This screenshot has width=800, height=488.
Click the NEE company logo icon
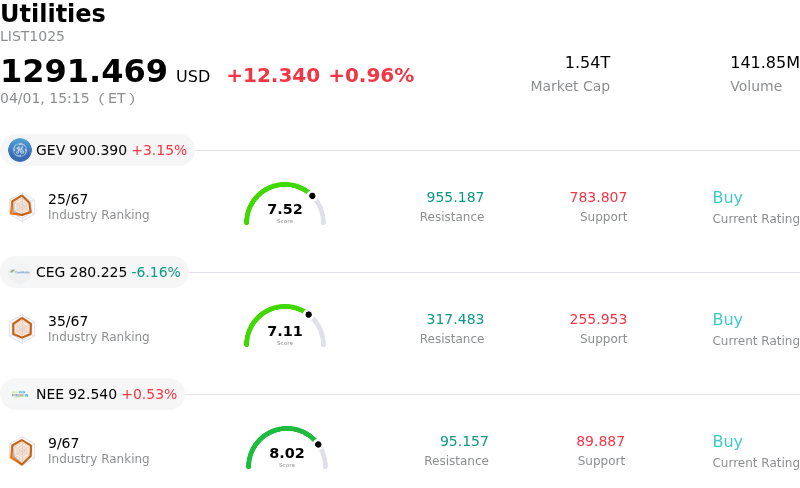[20, 394]
